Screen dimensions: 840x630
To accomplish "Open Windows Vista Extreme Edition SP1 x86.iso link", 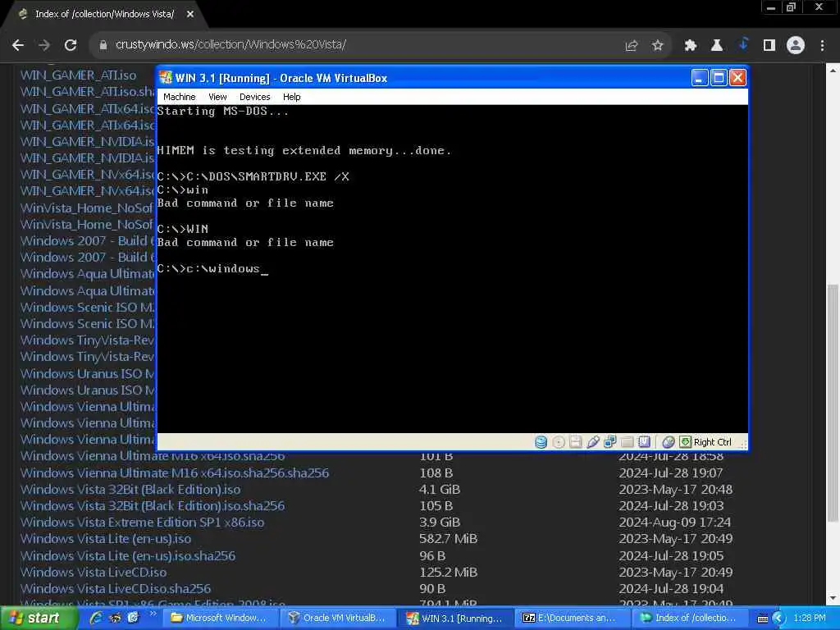I will [x=142, y=523].
